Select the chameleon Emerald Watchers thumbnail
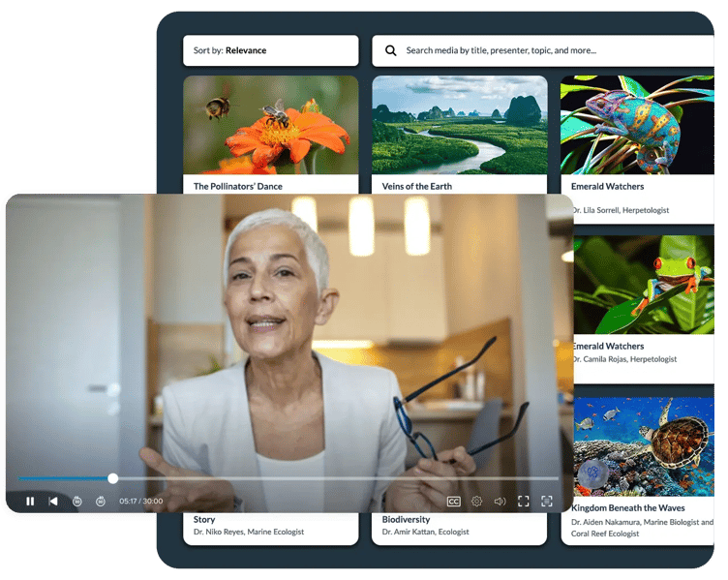The width and height of the screenshot is (728, 580). [x=637, y=124]
